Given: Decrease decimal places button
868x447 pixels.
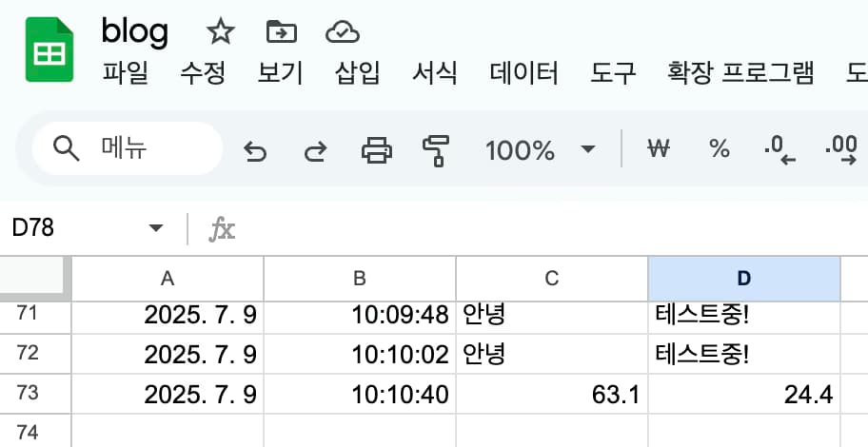Looking at the screenshot, I should pos(779,150).
